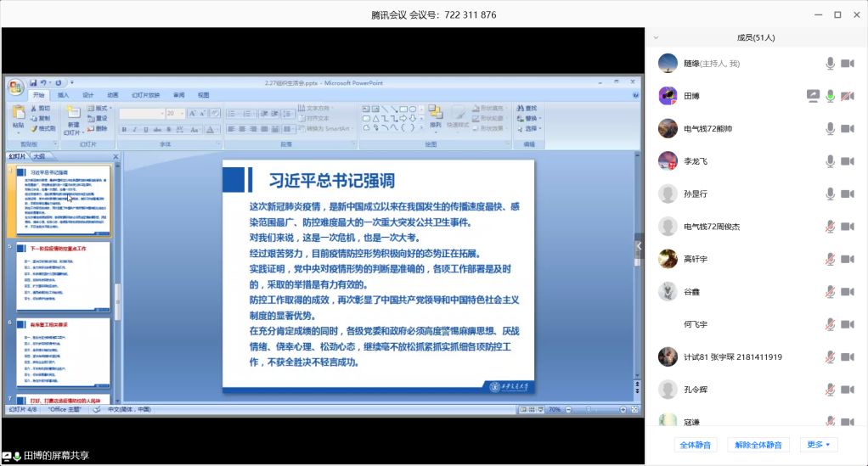Click the Office button in PowerPoint

point(16,86)
